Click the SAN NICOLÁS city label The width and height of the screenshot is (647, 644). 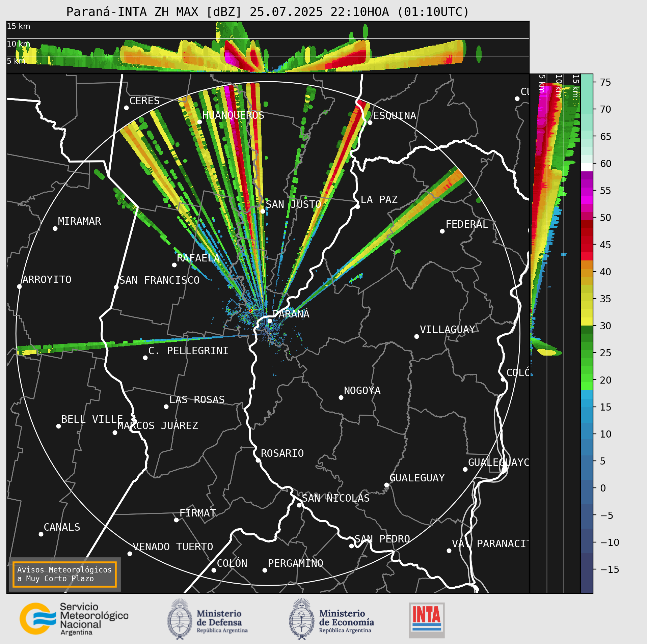[335, 498]
